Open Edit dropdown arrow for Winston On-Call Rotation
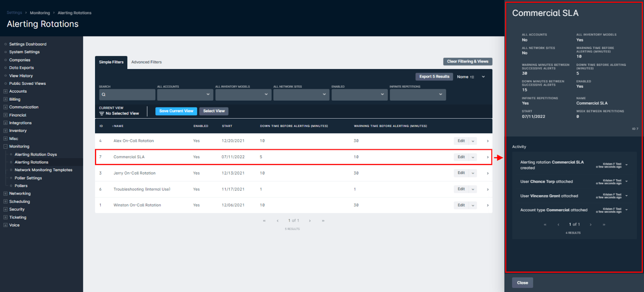This screenshot has width=644, height=292. pyautogui.click(x=473, y=205)
